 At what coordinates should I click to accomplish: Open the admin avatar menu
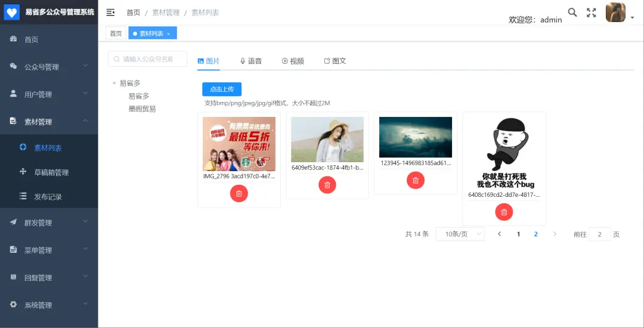(x=615, y=13)
